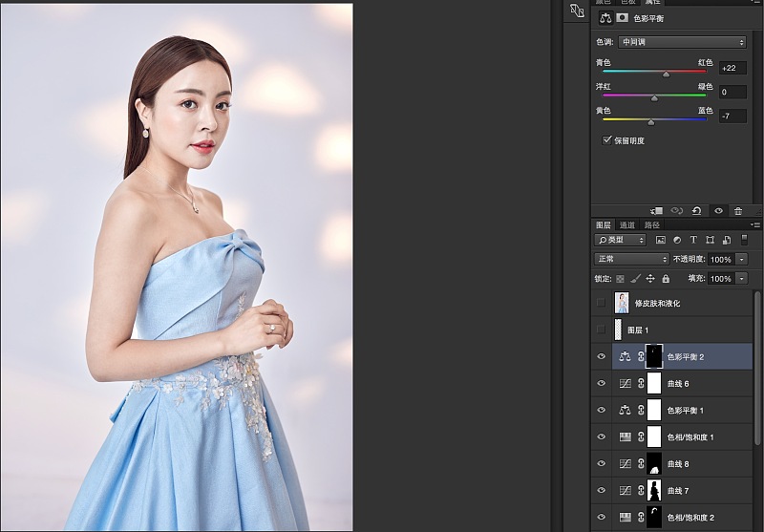
Task: Open the Properties panel flyout menu
Action: [755, 3]
